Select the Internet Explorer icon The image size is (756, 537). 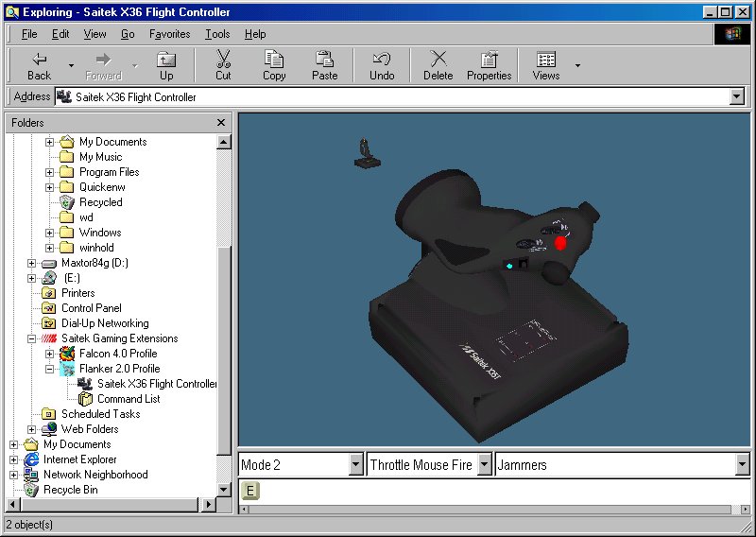(x=31, y=459)
